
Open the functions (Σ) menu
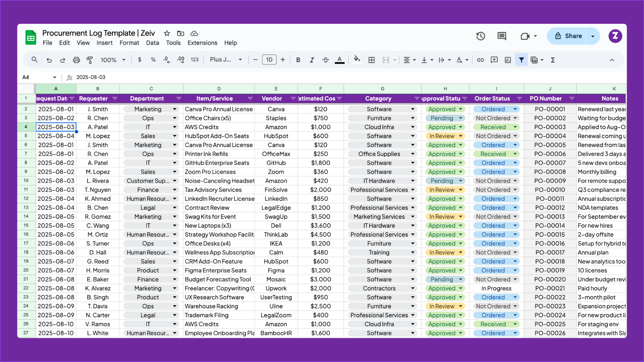553,60
